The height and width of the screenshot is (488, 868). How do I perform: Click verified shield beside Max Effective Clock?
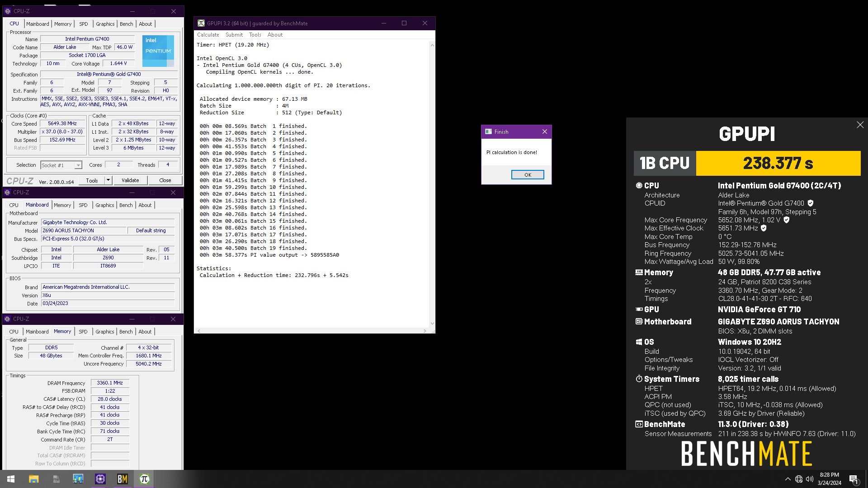pos(764,228)
